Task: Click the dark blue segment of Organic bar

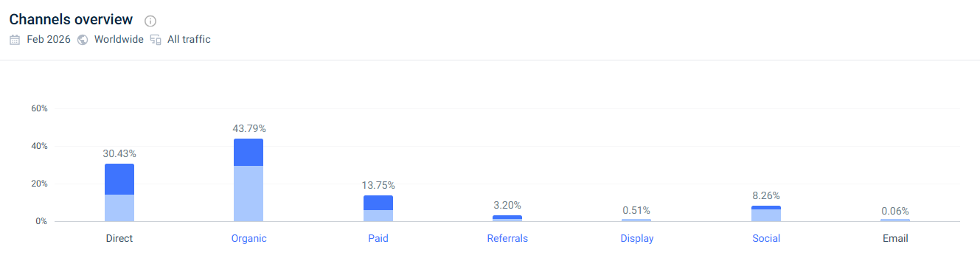Action: pyautogui.click(x=249, y=153)
